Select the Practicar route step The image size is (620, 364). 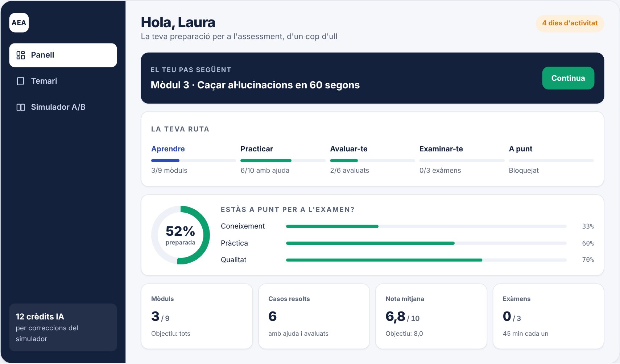pyautogui.click(x=257, y=149)
